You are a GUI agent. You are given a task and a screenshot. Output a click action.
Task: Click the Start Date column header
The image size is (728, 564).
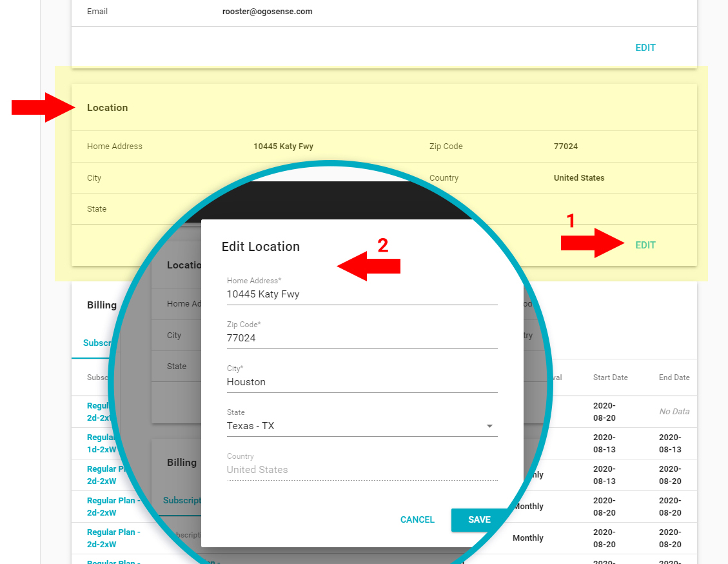coord(610,378)
